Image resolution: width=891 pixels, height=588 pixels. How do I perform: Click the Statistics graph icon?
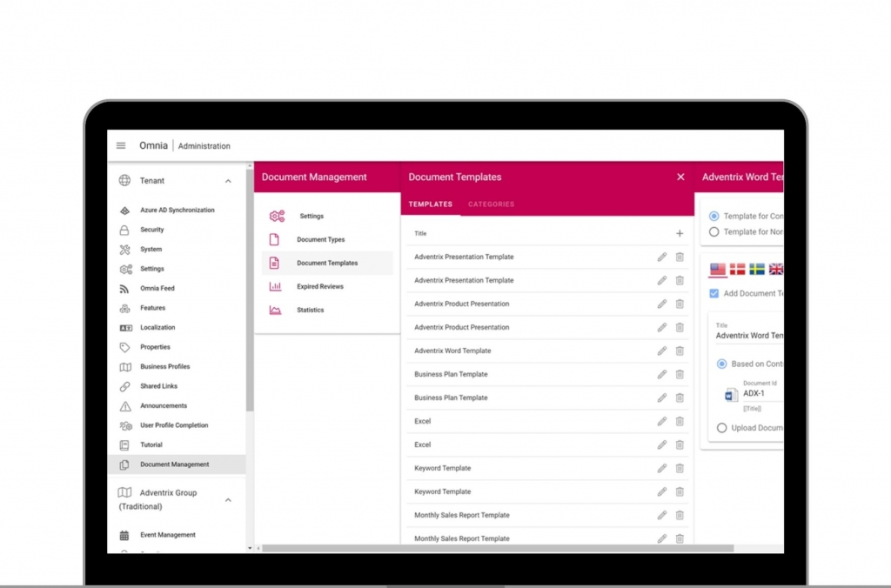click(x=275, y=311)
